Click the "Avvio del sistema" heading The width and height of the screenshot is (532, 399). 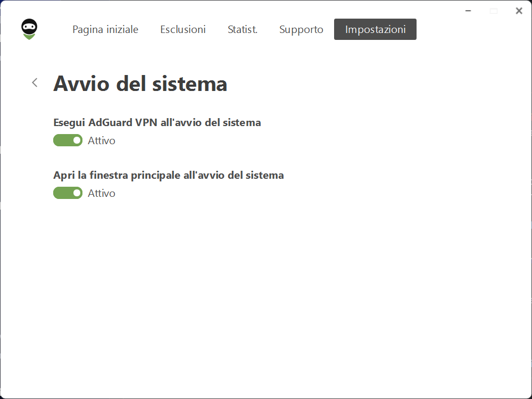140,84
